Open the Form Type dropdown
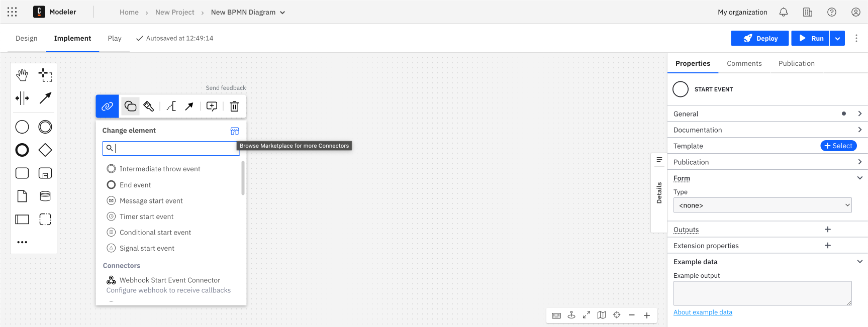Image resolution: width=868 pixels, height=327 pixels. click(x=762, y=205)
